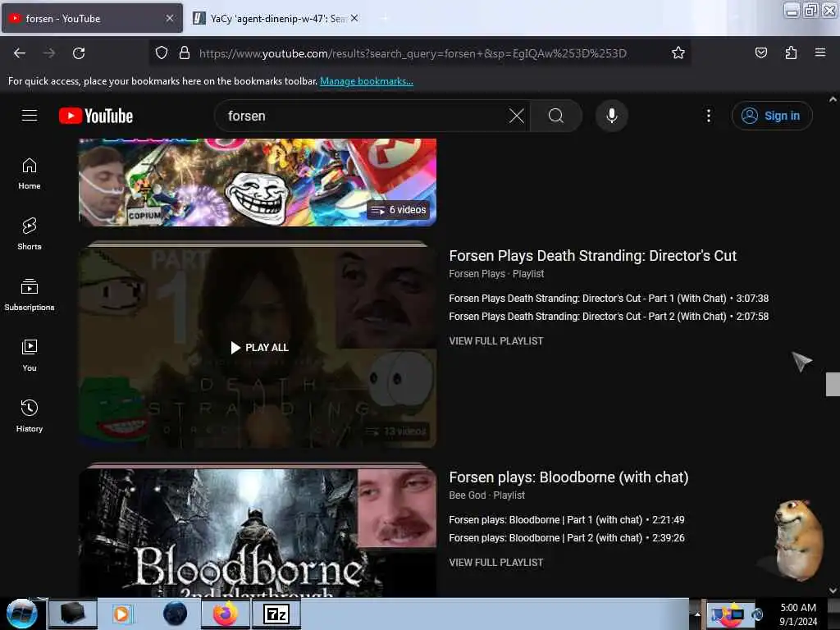Open the Windows Start orb
This screenshot has height=630, width=840.
[21, 614]
